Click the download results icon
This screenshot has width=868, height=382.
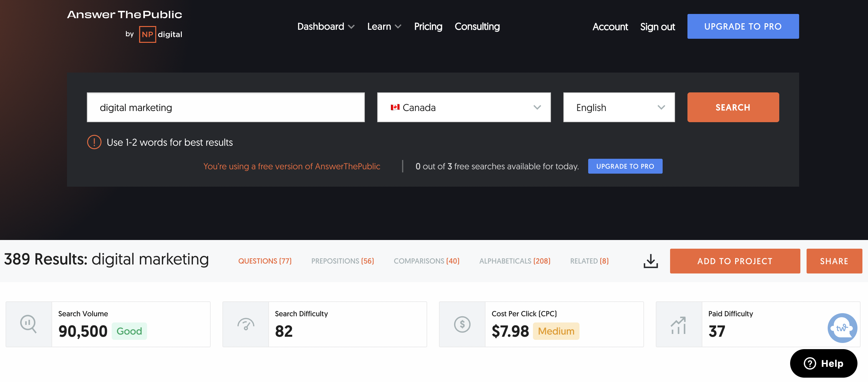[x=650, y=261]
